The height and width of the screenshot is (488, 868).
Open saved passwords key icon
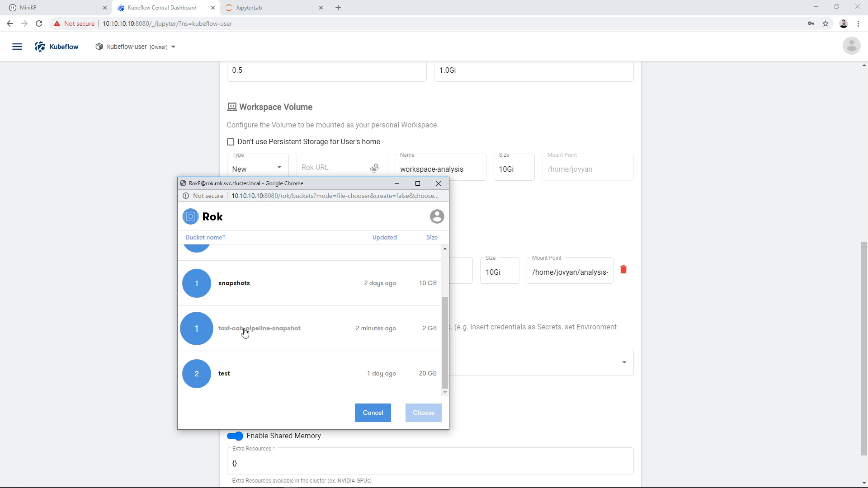811,23
